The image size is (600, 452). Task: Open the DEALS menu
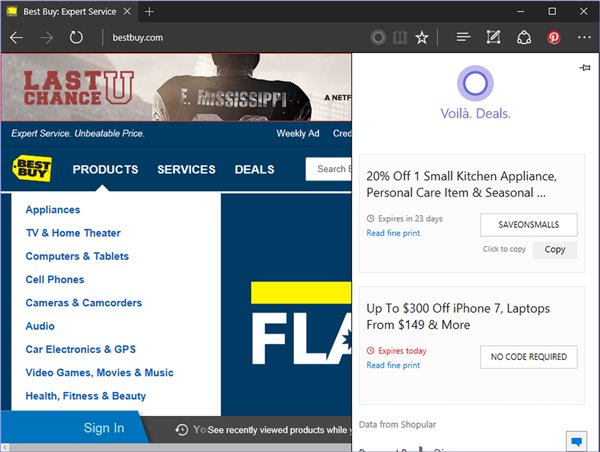coord(254,169)
